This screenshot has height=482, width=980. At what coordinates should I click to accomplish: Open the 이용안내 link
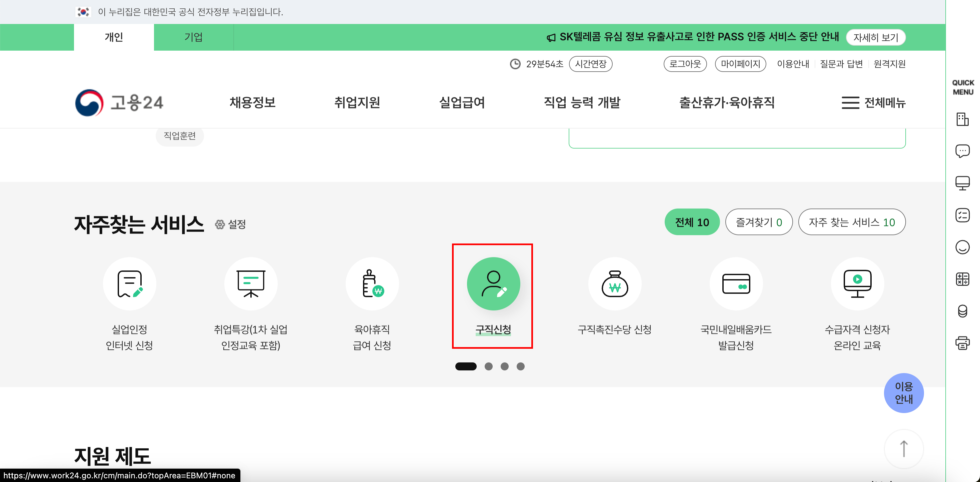pyautogui.click(x=793, y=64)
